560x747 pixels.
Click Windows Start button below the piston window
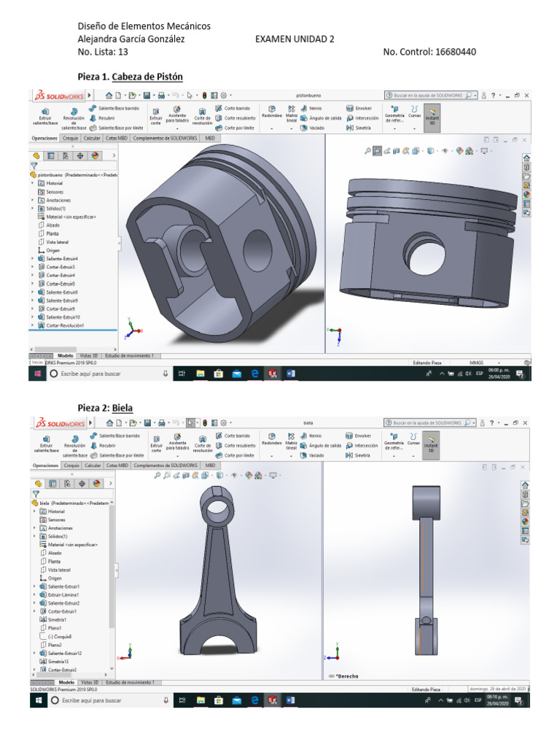click(36, 373)
